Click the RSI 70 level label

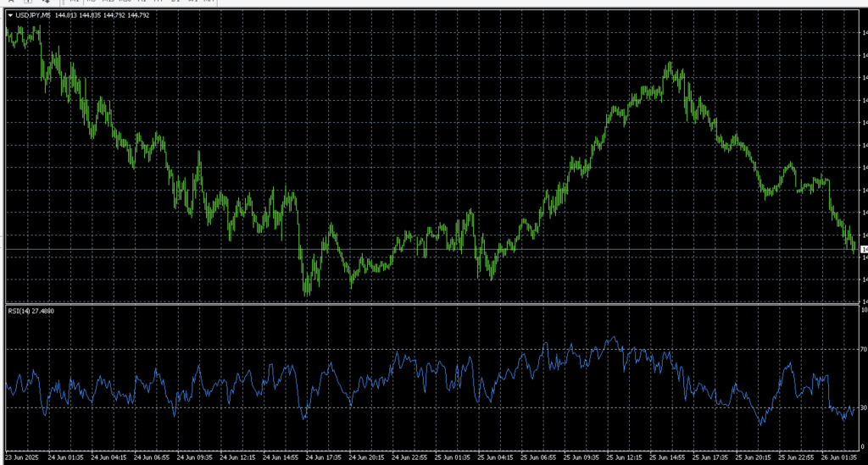(x=863, y=348)
